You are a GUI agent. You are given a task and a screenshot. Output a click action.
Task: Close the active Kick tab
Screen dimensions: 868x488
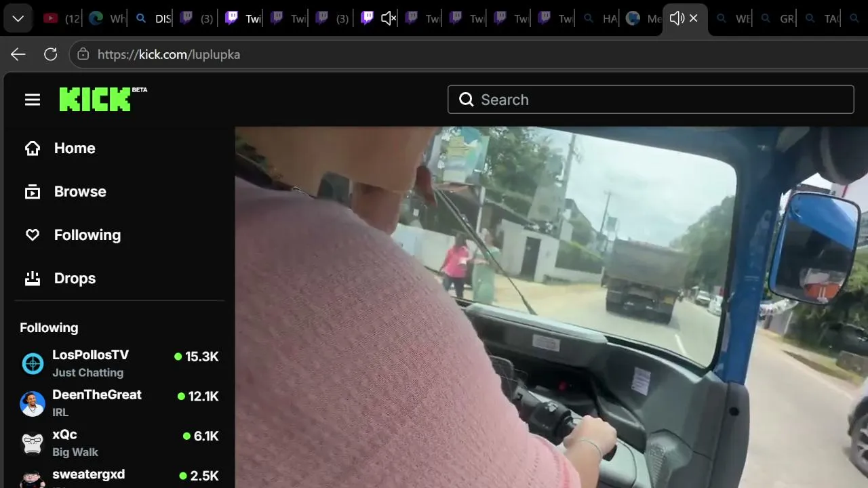pos(693,18)
